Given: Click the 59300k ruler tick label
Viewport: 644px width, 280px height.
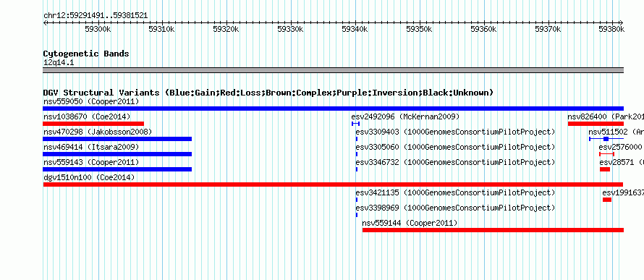Looking at the screenshot, I should (x=98, y=30).
